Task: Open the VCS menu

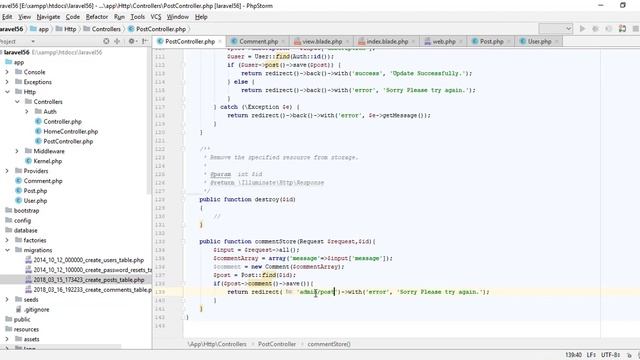Action: tap(156, 17)
